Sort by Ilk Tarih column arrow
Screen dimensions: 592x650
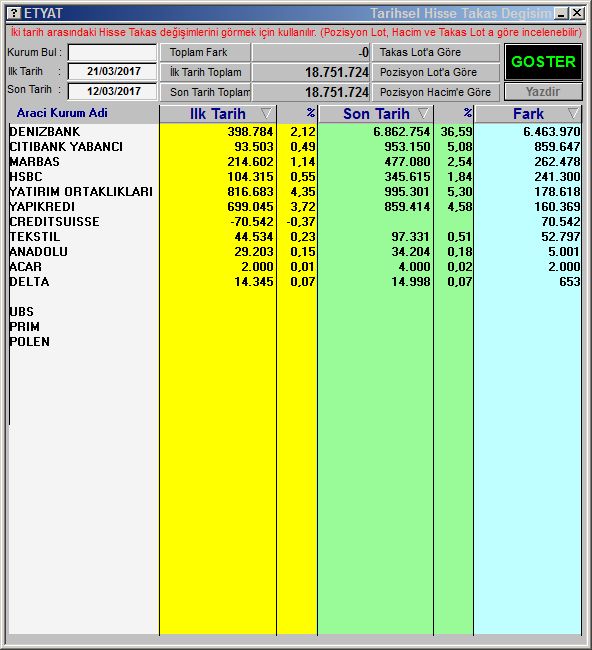coord(266,113)
